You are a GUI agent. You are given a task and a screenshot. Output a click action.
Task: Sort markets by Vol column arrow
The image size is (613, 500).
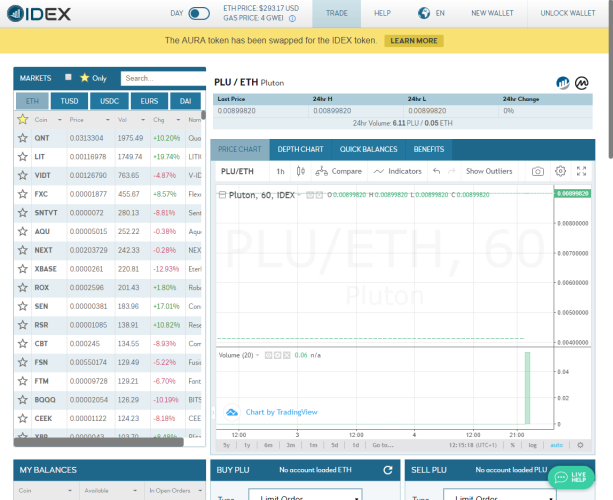143,120
